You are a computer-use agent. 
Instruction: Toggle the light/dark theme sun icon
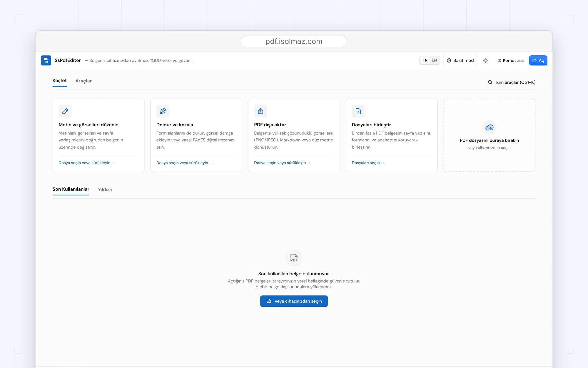(x=485, y=60)
